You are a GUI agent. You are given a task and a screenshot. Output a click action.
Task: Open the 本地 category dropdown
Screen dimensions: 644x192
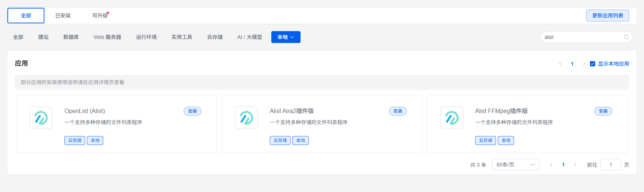[x=286, y=37]
